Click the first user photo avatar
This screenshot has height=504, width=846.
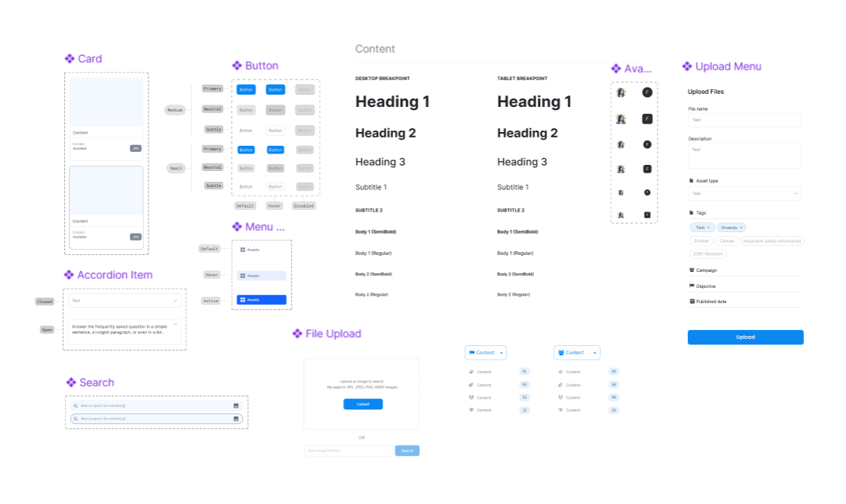click(x=622, y=92)
